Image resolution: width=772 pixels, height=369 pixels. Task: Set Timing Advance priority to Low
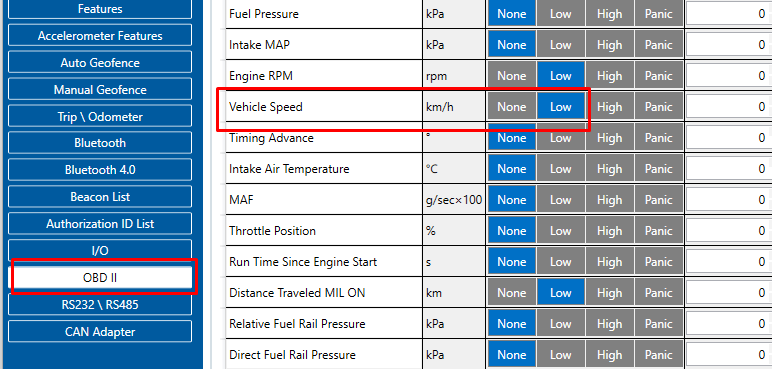561,138
